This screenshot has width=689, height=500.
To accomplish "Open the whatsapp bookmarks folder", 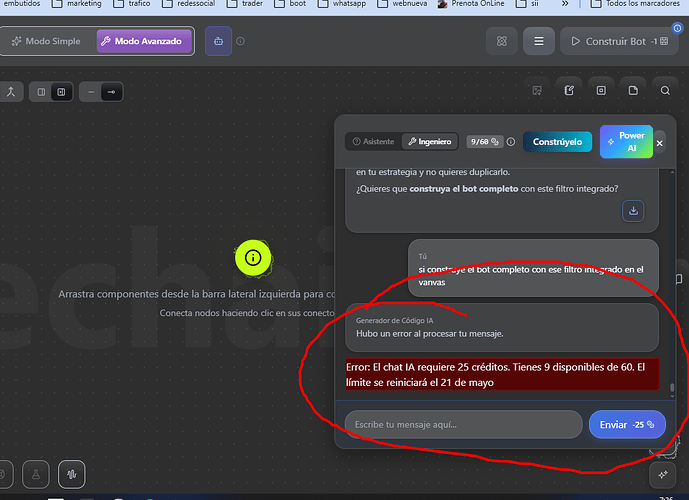I will coord(341,4).
